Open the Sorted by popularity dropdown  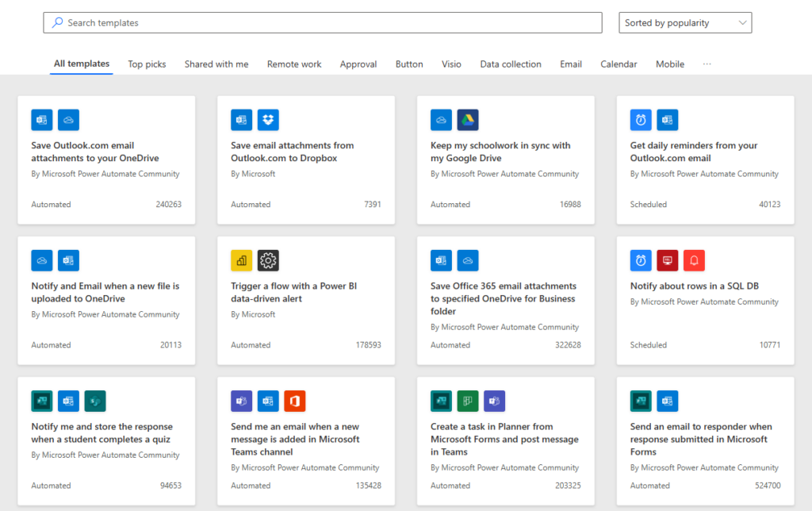coord(685,23)
